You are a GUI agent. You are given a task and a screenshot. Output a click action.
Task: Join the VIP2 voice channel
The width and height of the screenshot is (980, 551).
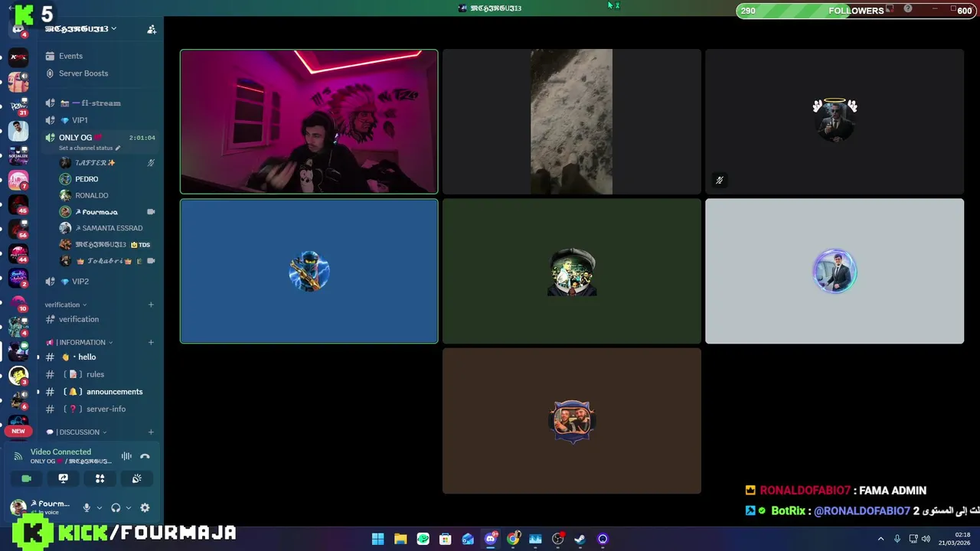[x=100, y=282]
